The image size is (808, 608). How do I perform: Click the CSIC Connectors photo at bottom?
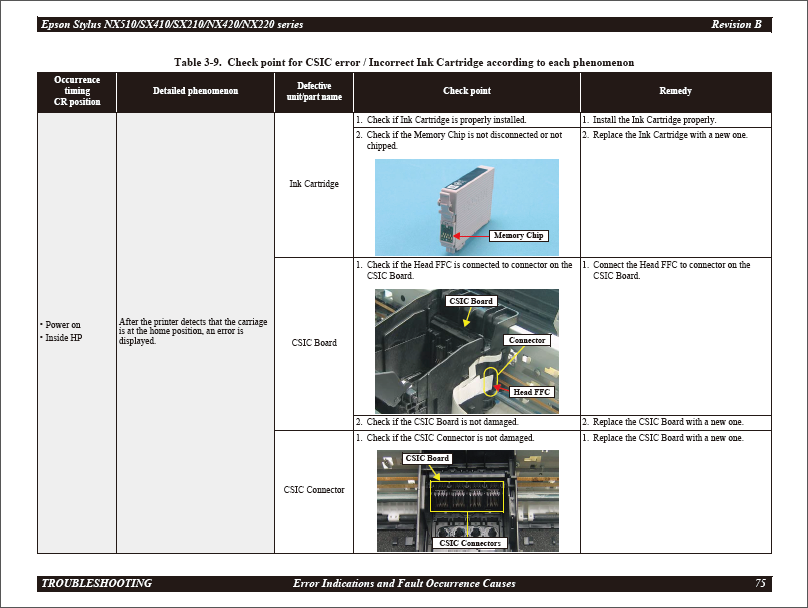click(x=467, y=500)
